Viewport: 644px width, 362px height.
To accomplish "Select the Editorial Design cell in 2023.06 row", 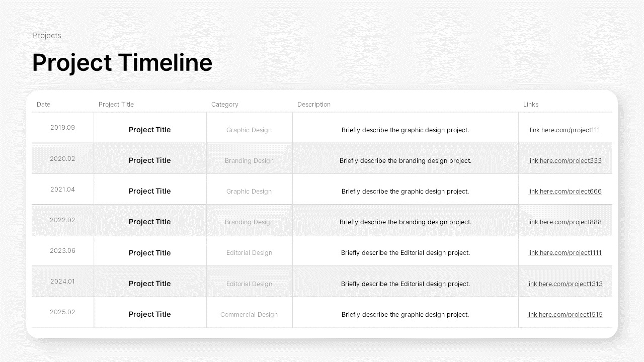I will (x=249, y=253).
